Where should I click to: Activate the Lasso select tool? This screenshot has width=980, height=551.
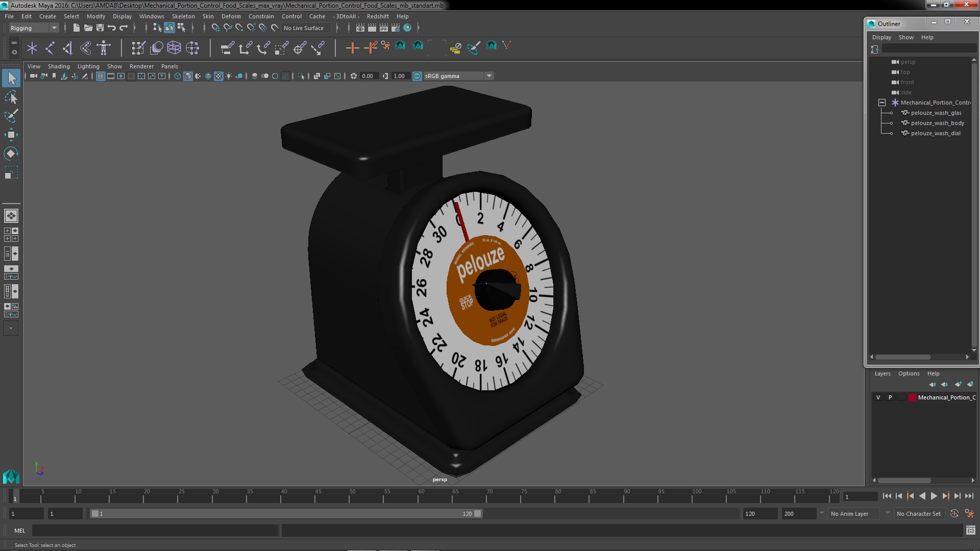point(11,97)
